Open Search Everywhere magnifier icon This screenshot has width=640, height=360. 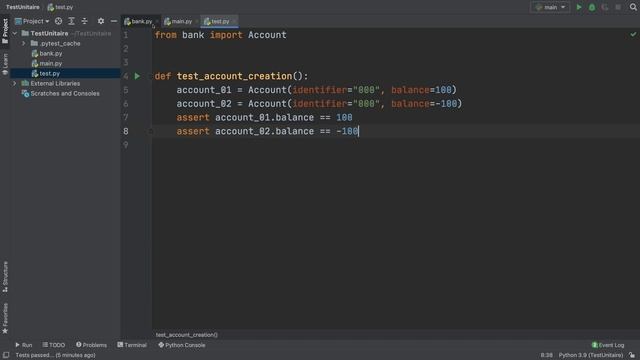pos(633,7)
